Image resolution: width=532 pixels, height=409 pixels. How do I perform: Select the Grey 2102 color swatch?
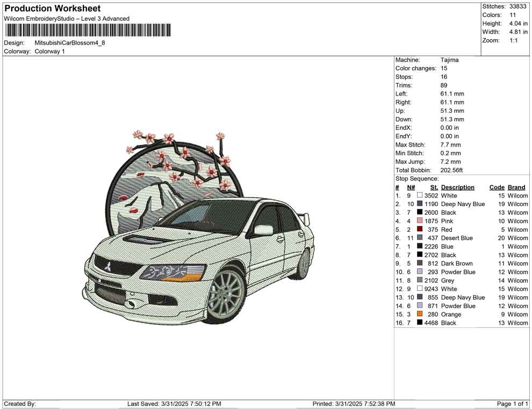(x=420, y=280)
